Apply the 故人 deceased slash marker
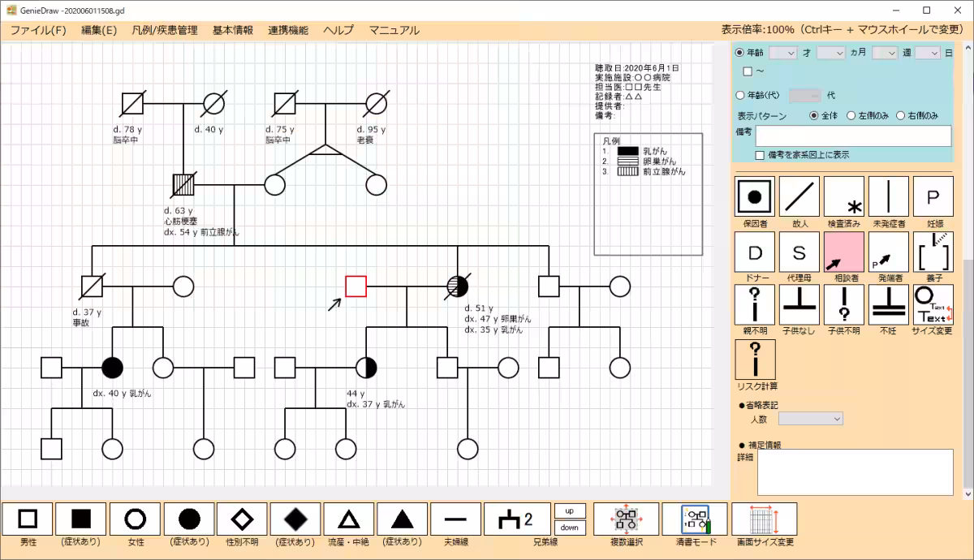The width and height of the screenshot is (974, 560). tap(799, 196)
